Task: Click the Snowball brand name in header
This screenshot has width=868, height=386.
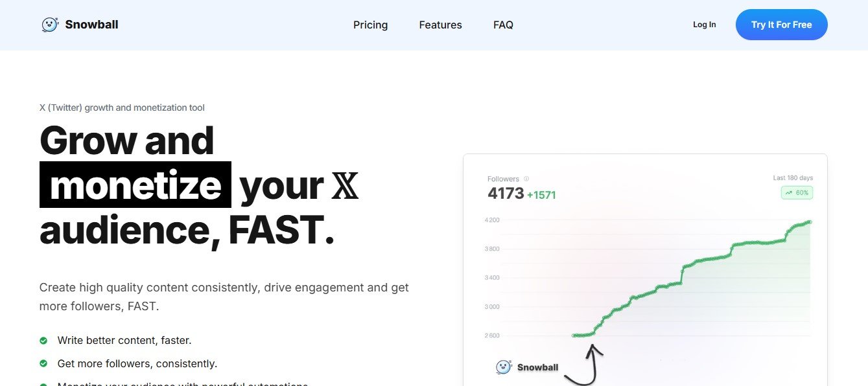Action: (91, 25)
